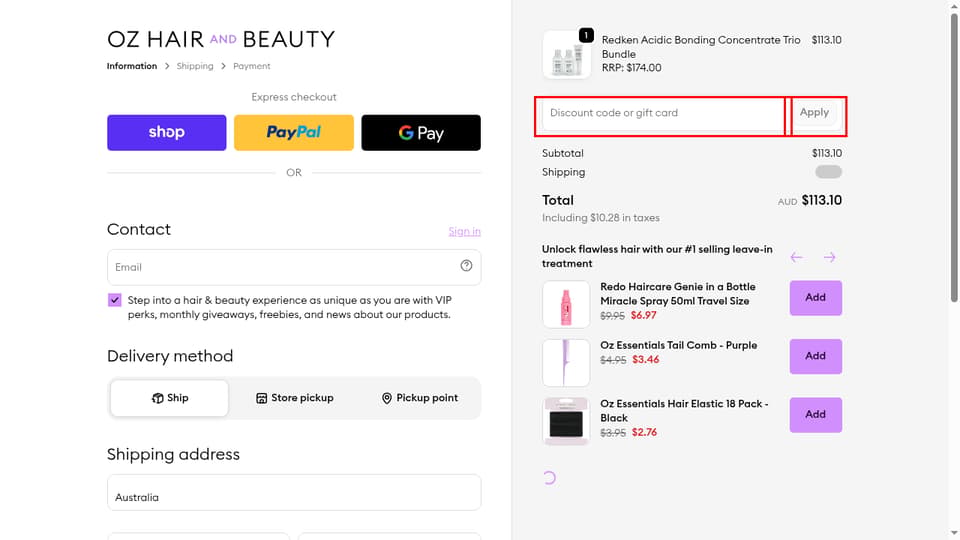Image resolution: width=960 pixels, height=540 pixels.
Task: Pay with PayPal express checkout
Action: pyautogui.click(x=294, y=132)
